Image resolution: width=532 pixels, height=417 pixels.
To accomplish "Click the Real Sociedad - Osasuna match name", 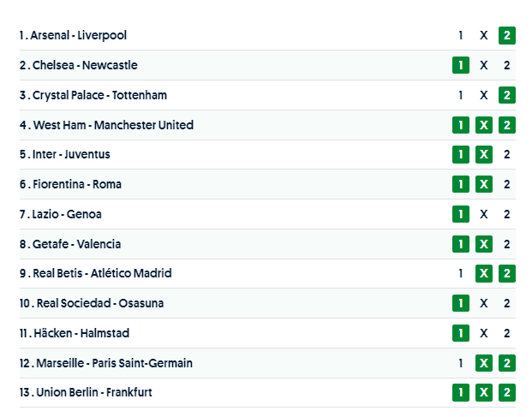I will pos(92,303).
